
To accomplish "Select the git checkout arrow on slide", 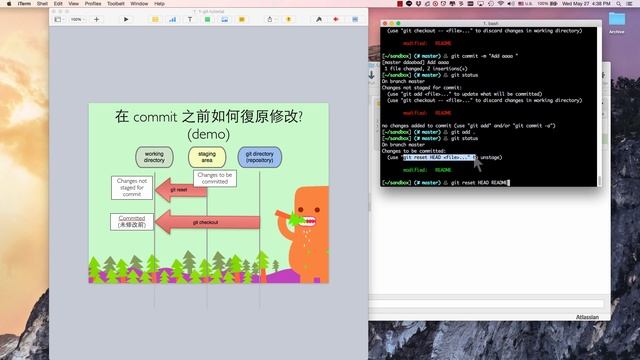I will [207, 222].
